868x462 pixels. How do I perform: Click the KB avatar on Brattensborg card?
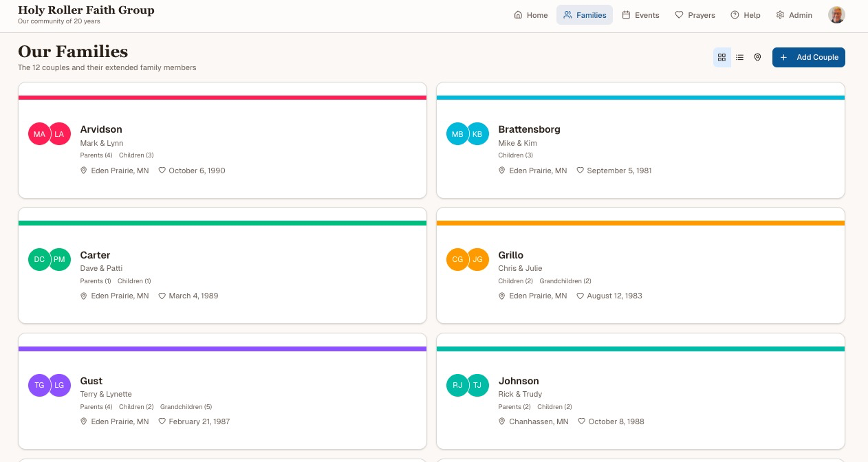coord(477,134)
